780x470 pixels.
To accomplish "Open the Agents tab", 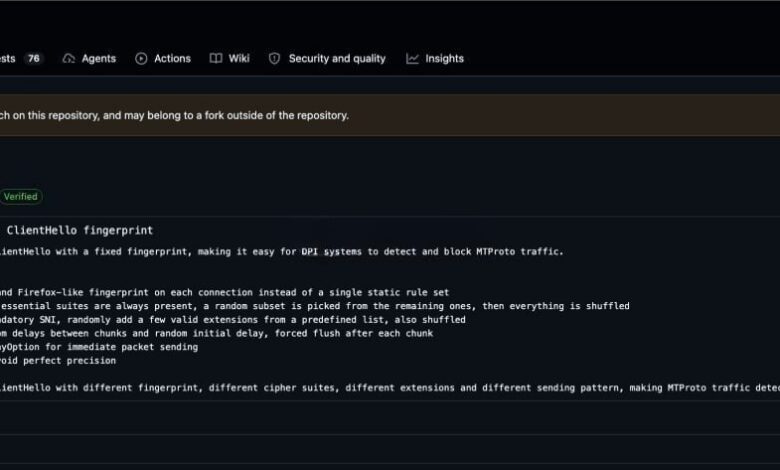I will click(89, 59).
